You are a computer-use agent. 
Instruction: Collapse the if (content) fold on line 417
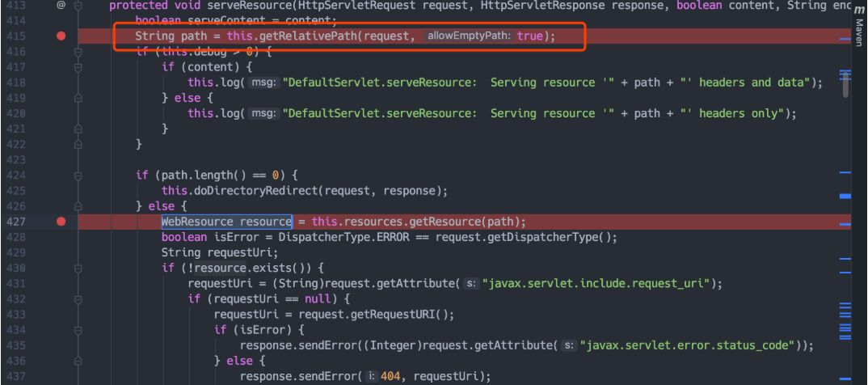(78, 67)
